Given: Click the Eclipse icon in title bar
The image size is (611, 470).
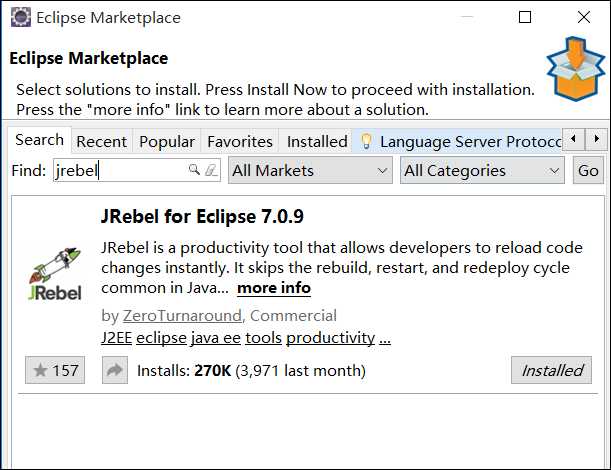Looking at the screenshot, I should tap(21, 18).
